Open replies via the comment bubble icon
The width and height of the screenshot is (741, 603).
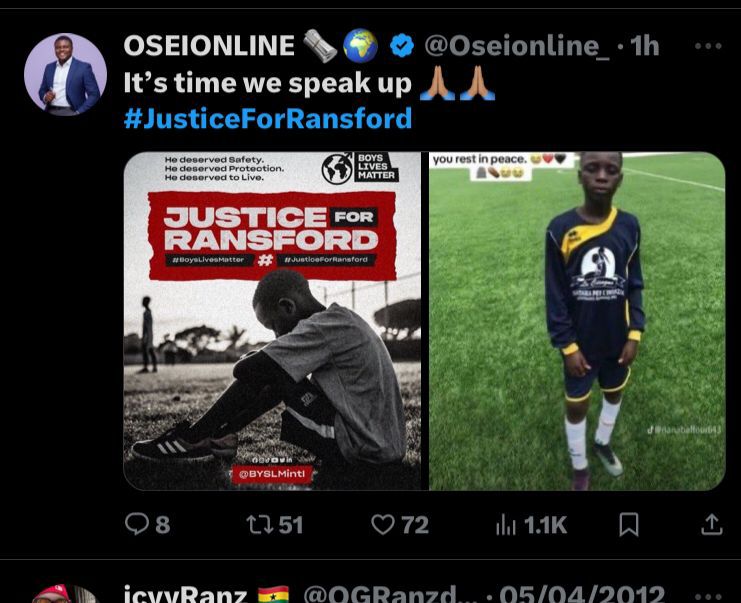[137, 524]
